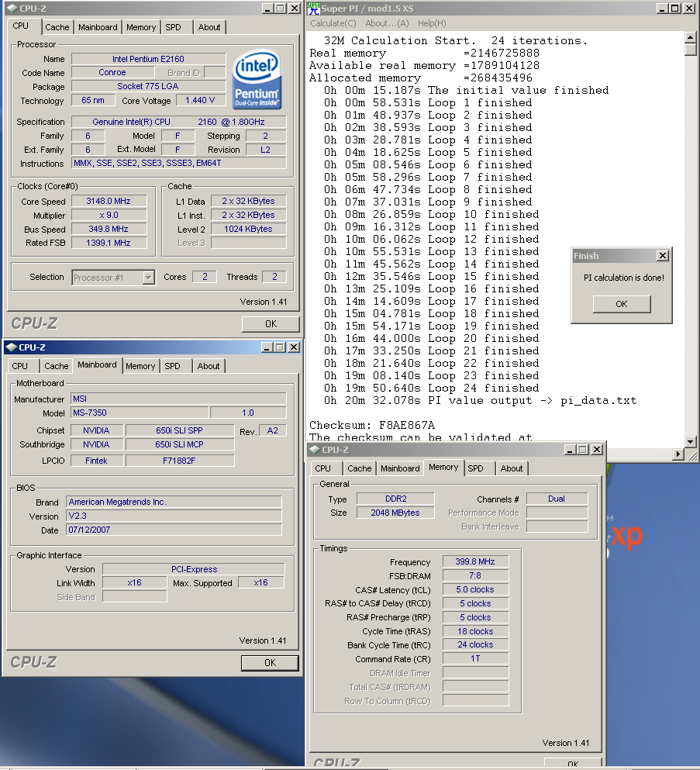Click the Code Name value Conroe
The height and width of the screenshot is (770, 700).
[x=112, y=72]
